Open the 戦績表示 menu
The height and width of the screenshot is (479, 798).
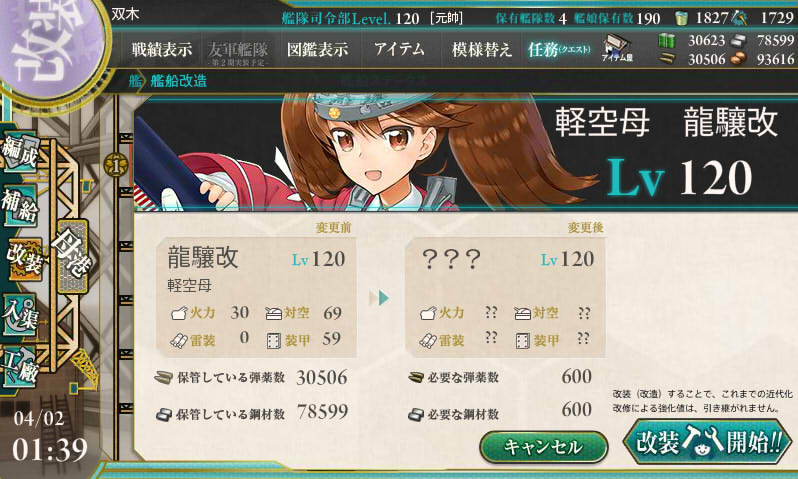(162, 50)
